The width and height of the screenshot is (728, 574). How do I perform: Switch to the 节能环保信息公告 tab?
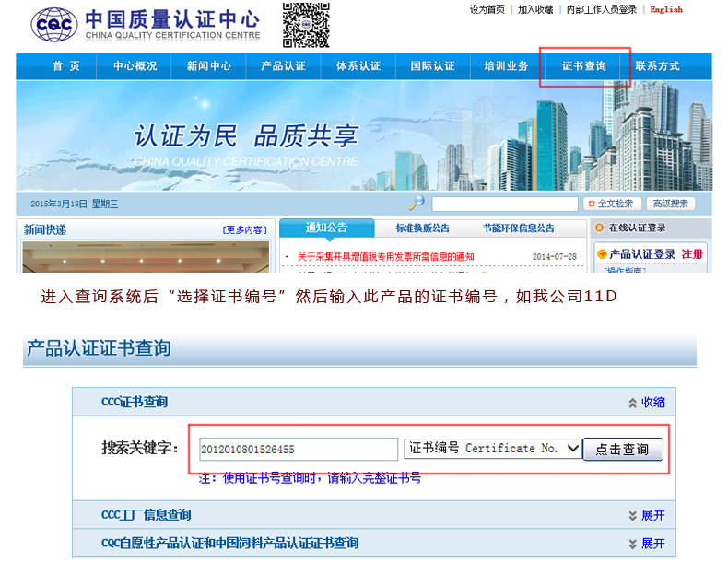pos(518,228)
